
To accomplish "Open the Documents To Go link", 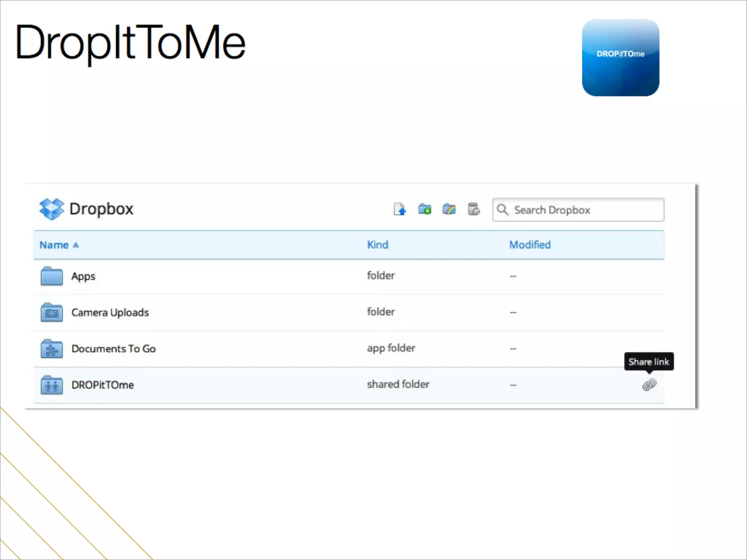I will (113, 349).
